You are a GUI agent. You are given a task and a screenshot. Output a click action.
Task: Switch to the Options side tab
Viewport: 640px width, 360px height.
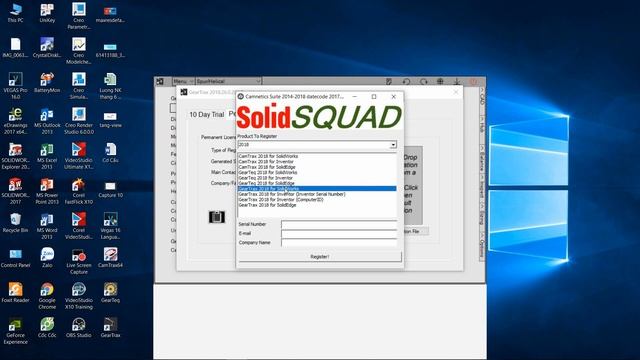pos(482,246)
